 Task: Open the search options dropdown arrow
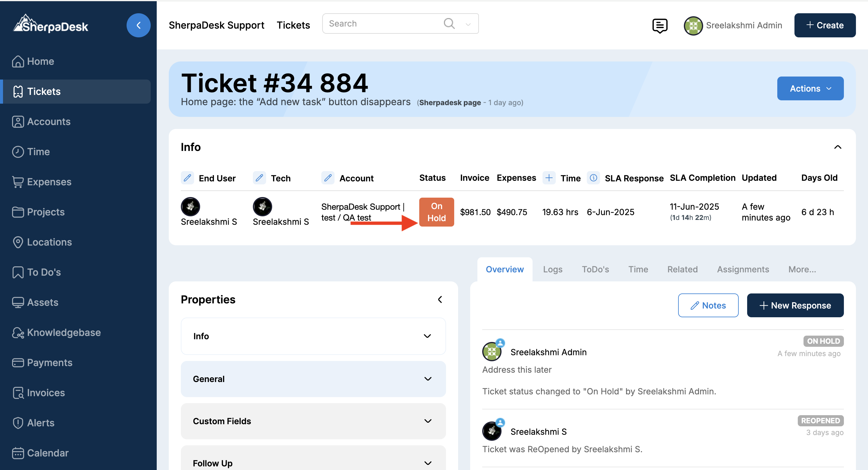pos(468,24)
